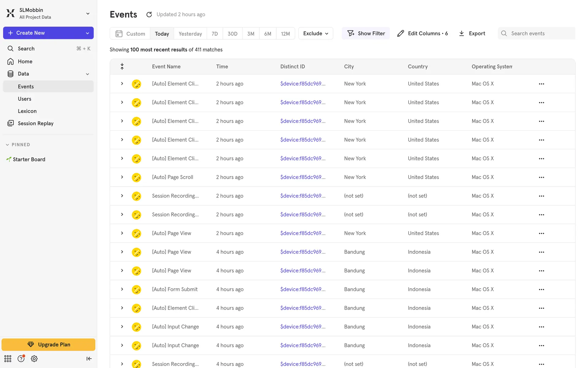Viewport: 588px width, 368px height.
Task: Collapse sidebar with arrow icon
Action: (89, 358)
